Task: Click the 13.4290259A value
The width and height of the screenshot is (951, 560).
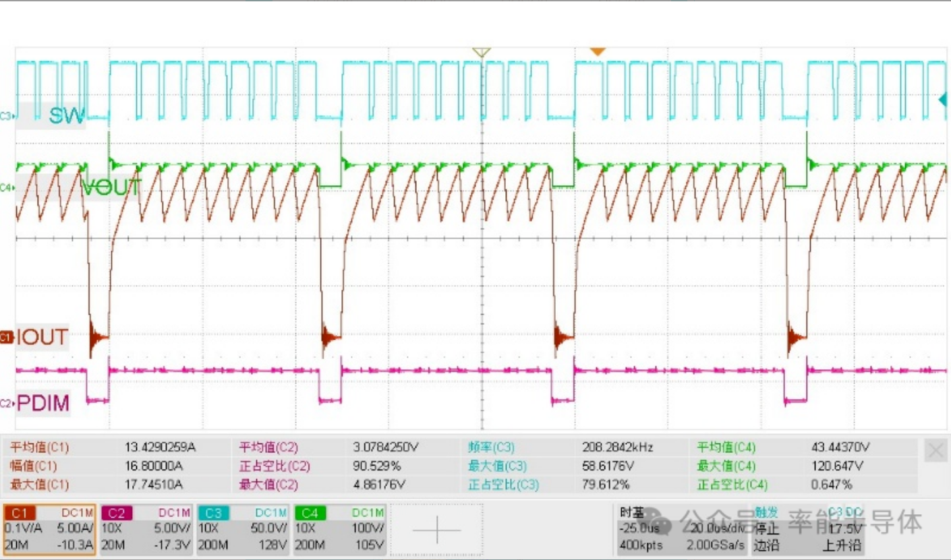Action: pos(161,447)
